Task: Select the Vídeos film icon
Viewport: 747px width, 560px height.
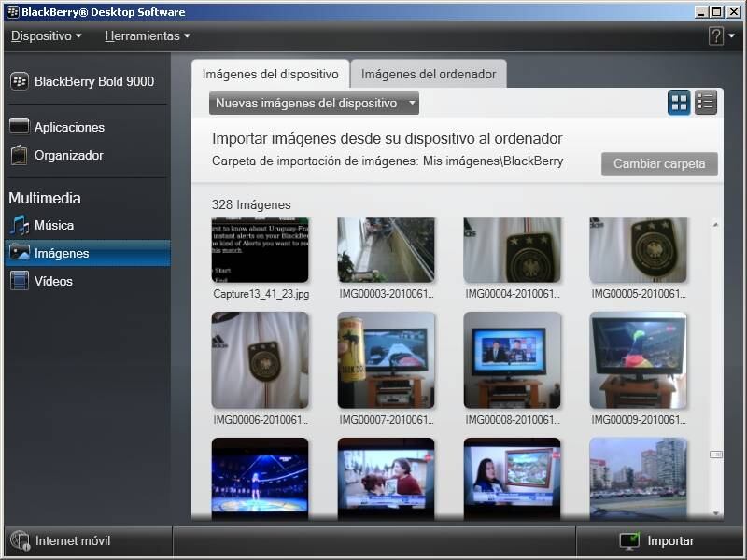Action: tap(20, 281)
